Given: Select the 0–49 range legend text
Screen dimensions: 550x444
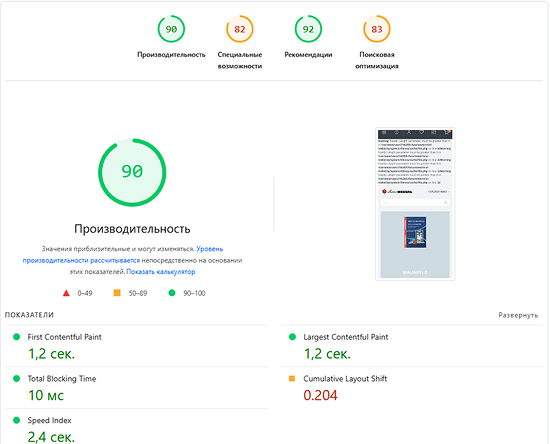Looking at the screenshot, I should click(x=85, y=293).
